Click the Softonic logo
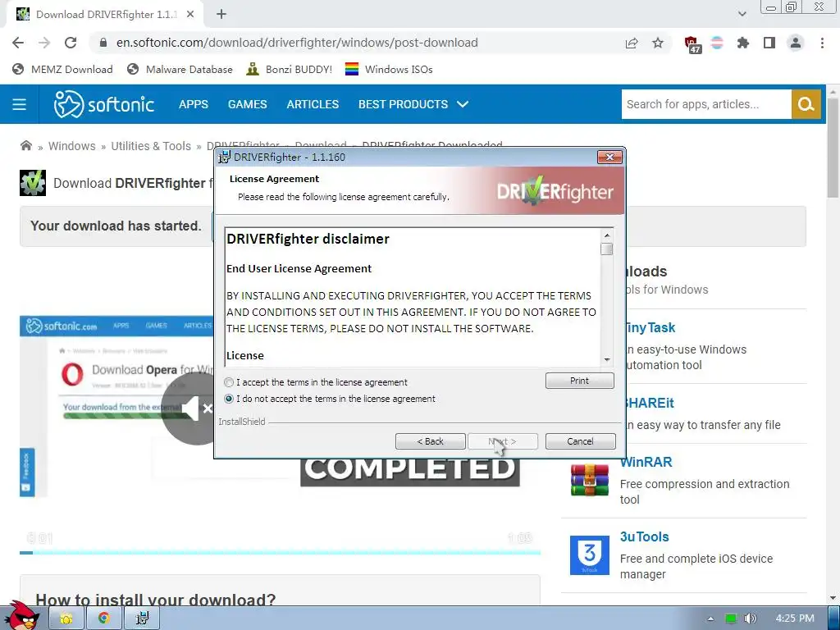This screenshot has width=840, height=630. (x=104, y=104)
